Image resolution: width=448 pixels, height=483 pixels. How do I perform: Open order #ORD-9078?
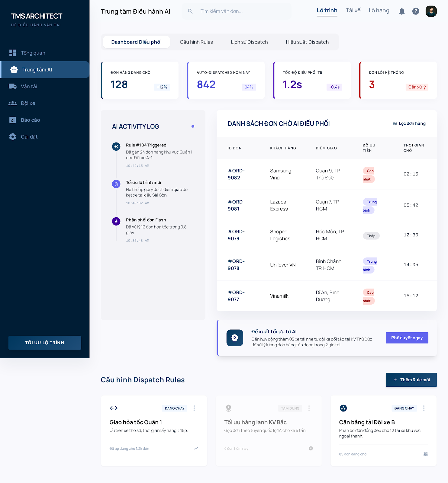236,265
